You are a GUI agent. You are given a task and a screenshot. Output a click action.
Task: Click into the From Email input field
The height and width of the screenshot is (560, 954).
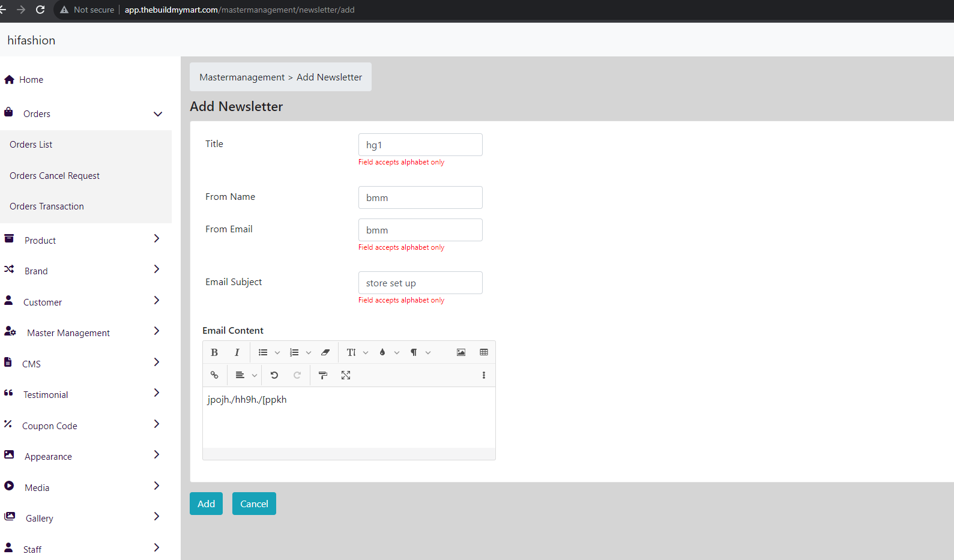[x=420, y=230]
